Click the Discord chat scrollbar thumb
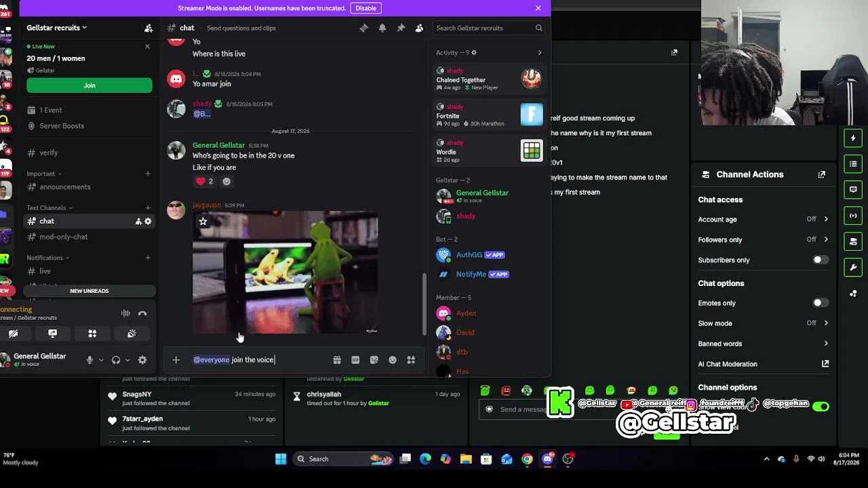868x488 pixels. pos(425,304)
